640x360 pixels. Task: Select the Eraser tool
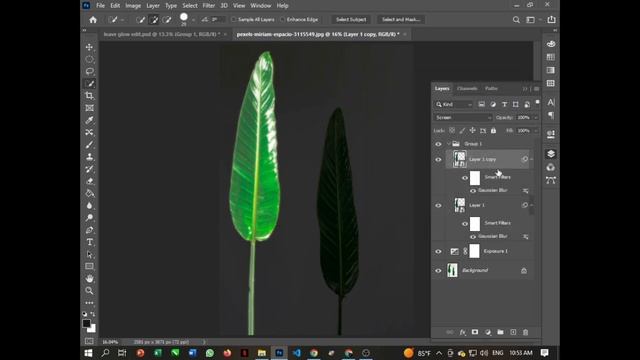(x=89, y=181)
